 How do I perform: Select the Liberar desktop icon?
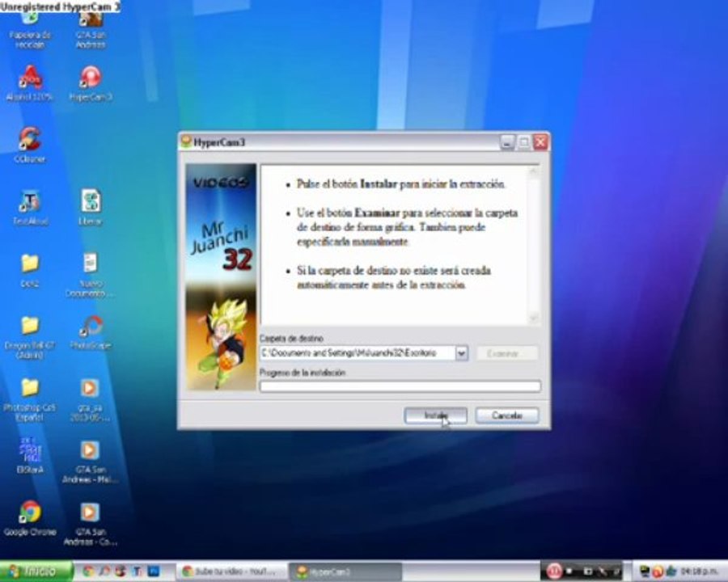[x=91, y=207]
